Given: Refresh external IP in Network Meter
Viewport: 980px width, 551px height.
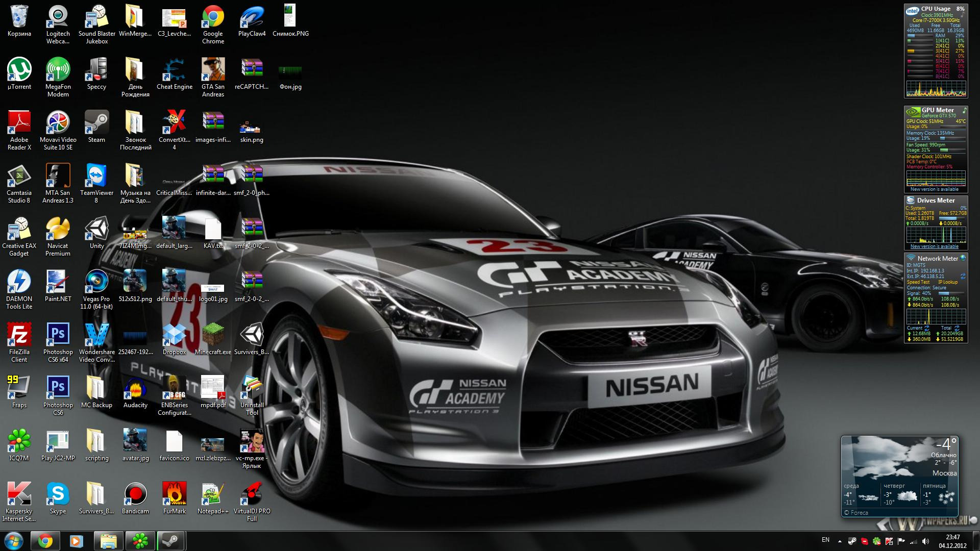Looking at the screenshot, I should point(963,276).
